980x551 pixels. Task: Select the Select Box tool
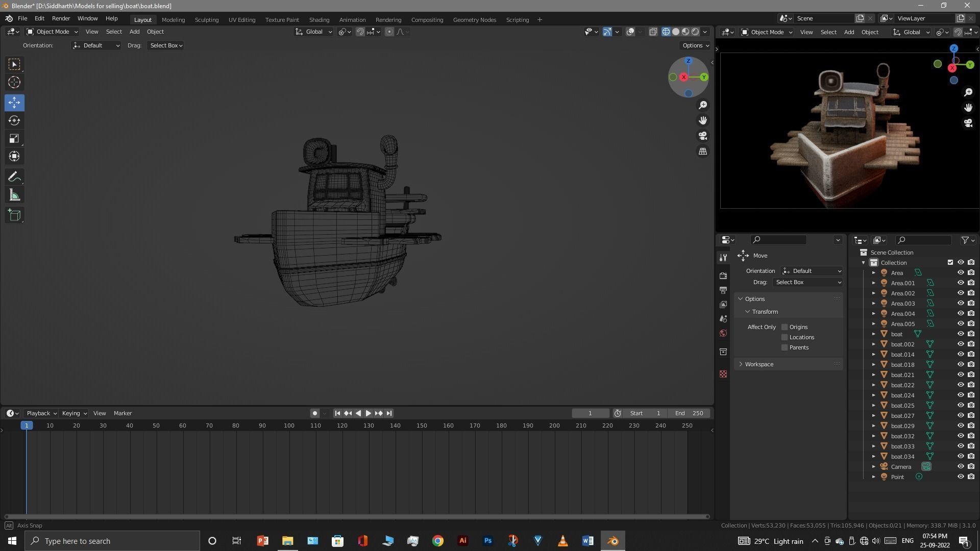click(x=14, y=64)
